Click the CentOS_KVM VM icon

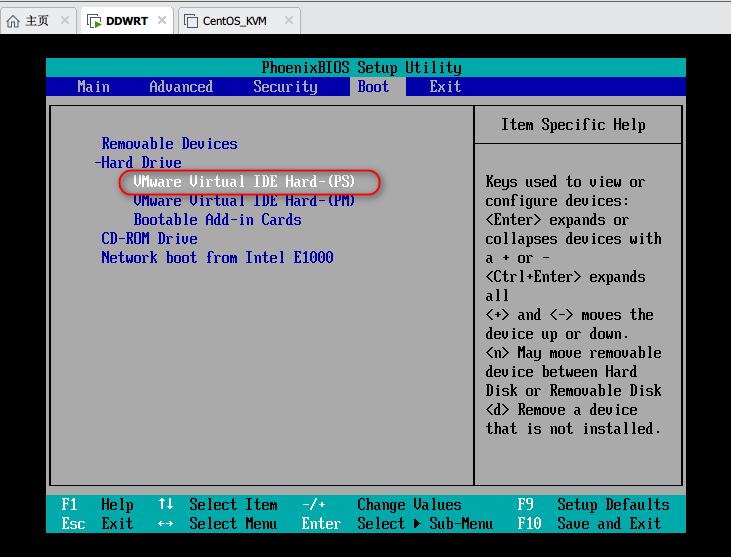tap(191, 21)
